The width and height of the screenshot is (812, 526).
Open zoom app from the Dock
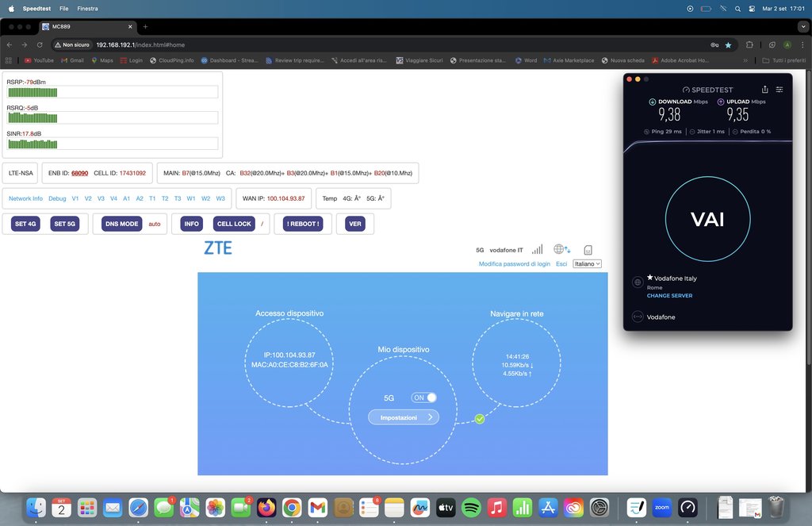click(662, 508)
